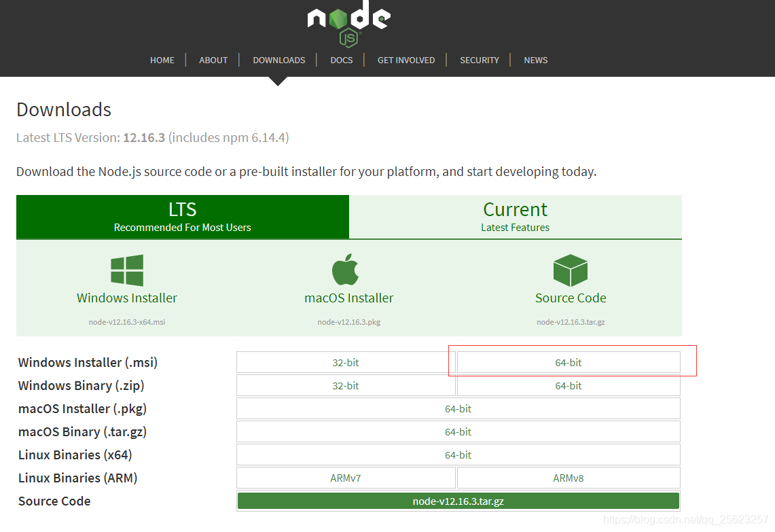Click node-v12.16.3.tar.gz text under Source Code
Image resolution: width=775 pixels, height=532 pixels.
coord(571,322)
